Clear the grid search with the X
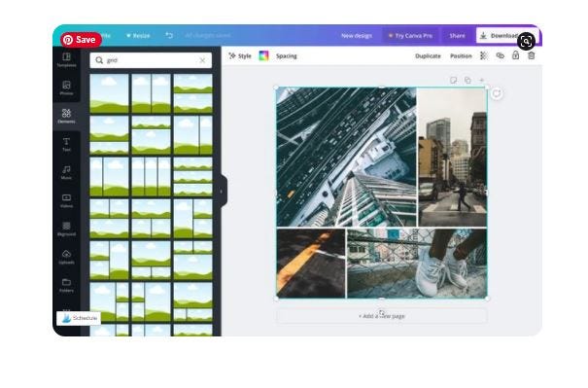This screenshot has width=588, height=388. click(202, 60)
